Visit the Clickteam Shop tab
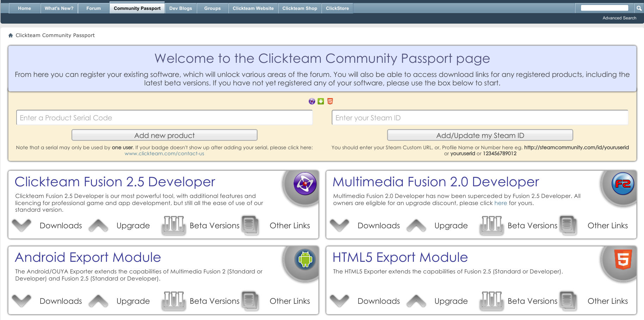644x320 pixels. (x=300, y=8)
